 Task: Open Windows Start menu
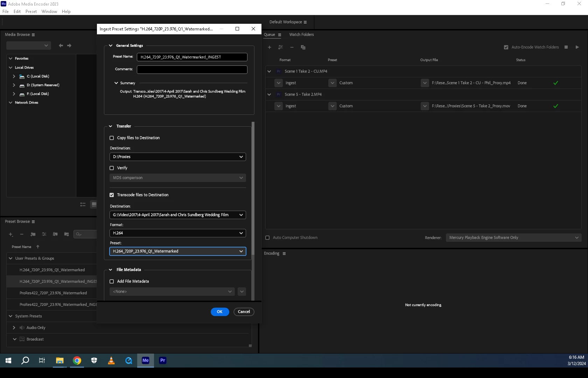tap(8, 360)
